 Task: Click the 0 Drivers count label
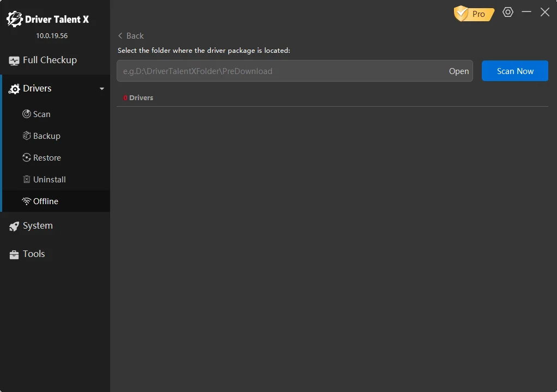click(x=138, y=97)
